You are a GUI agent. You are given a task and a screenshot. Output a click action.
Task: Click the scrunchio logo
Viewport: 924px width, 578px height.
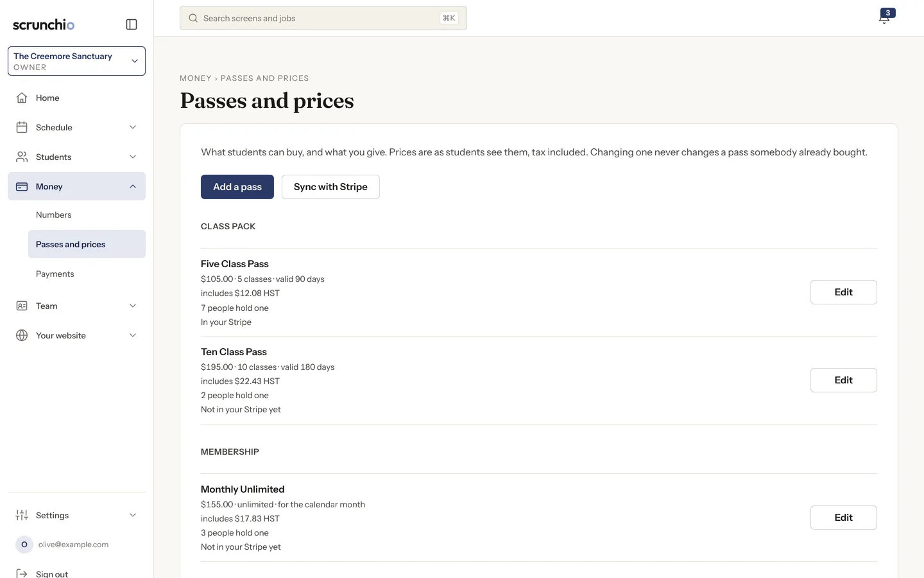44,24
